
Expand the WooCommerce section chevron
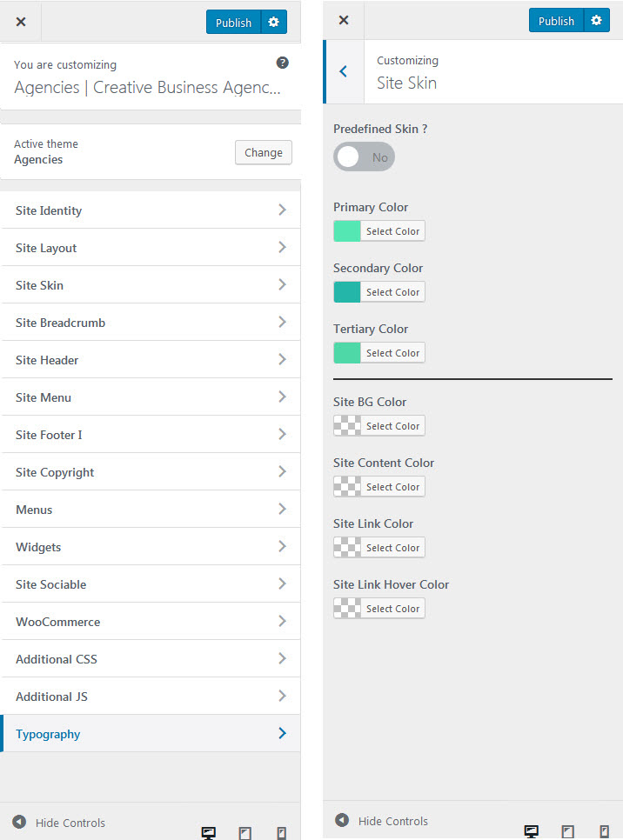(282, 622)
